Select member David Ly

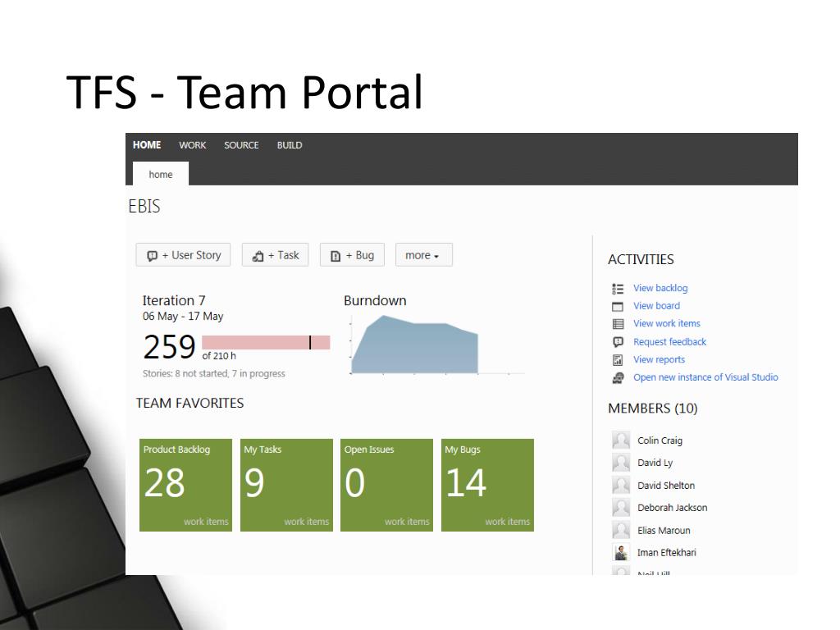(x=655, y=463)
